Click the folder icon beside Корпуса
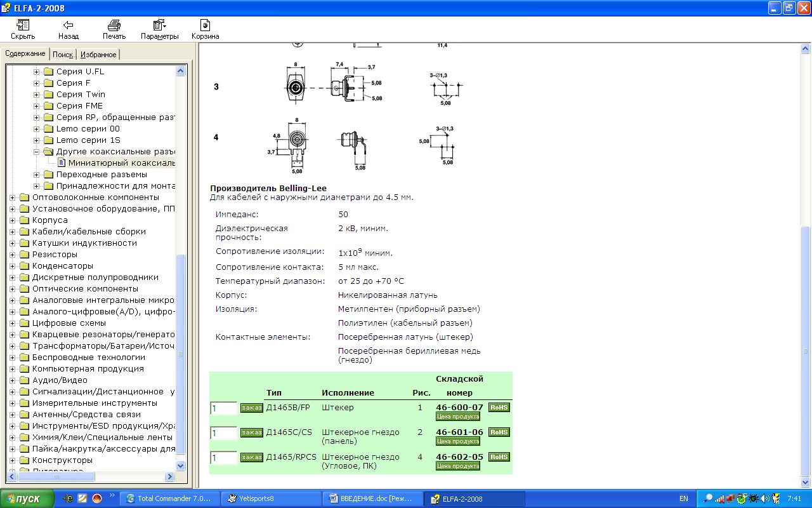812x508 pixels. tap(24, 220)
